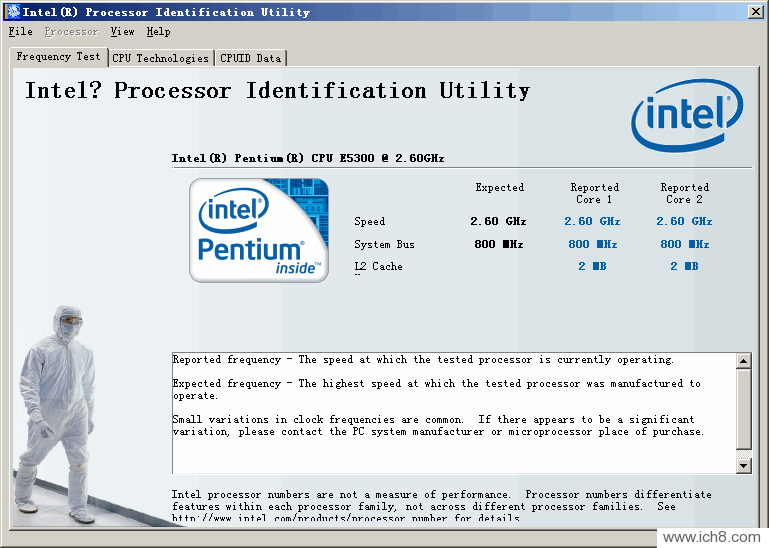The image size is (769, 548).
Task: Click the 'Small variations in clock frequencies' paragraph
Action: pos(438,425)
